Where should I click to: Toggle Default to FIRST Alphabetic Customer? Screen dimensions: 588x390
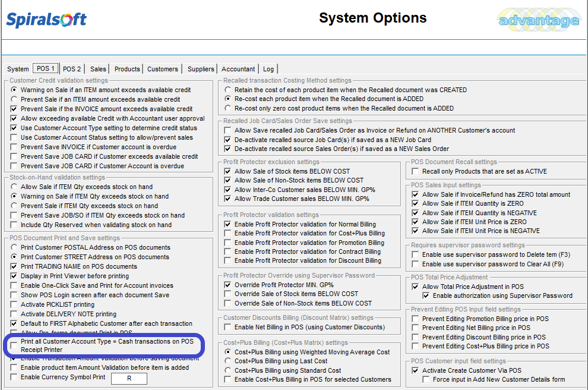click(14, 323)
